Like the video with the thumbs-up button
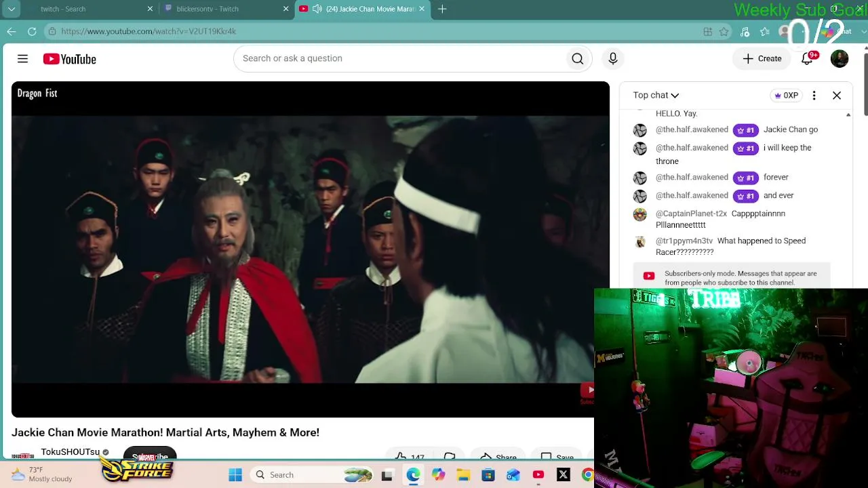The image size is (868, 488). (x=410, y=457)
